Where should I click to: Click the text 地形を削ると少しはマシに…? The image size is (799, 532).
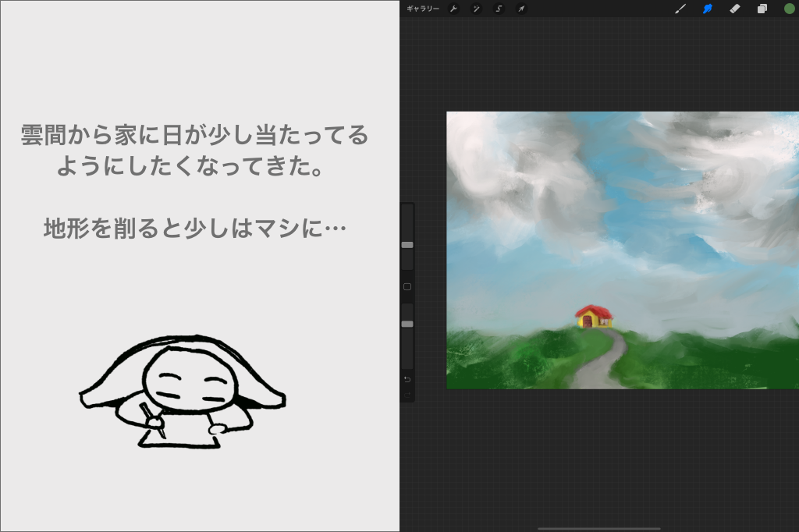point(194,229)
